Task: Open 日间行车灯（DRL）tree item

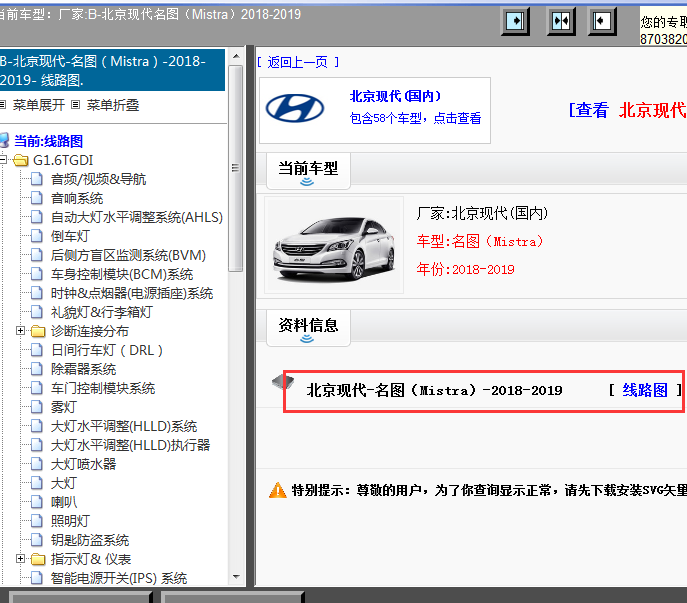Action: point(106,350)
